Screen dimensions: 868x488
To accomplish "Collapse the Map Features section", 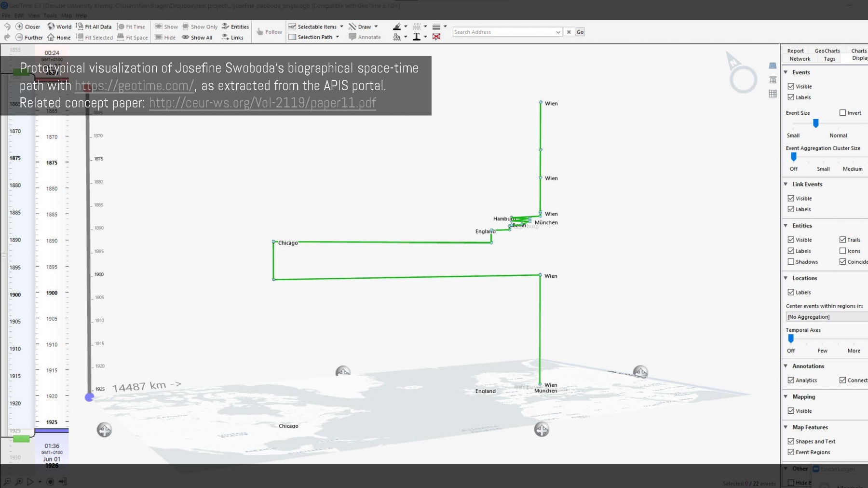I will click(786, 427).
